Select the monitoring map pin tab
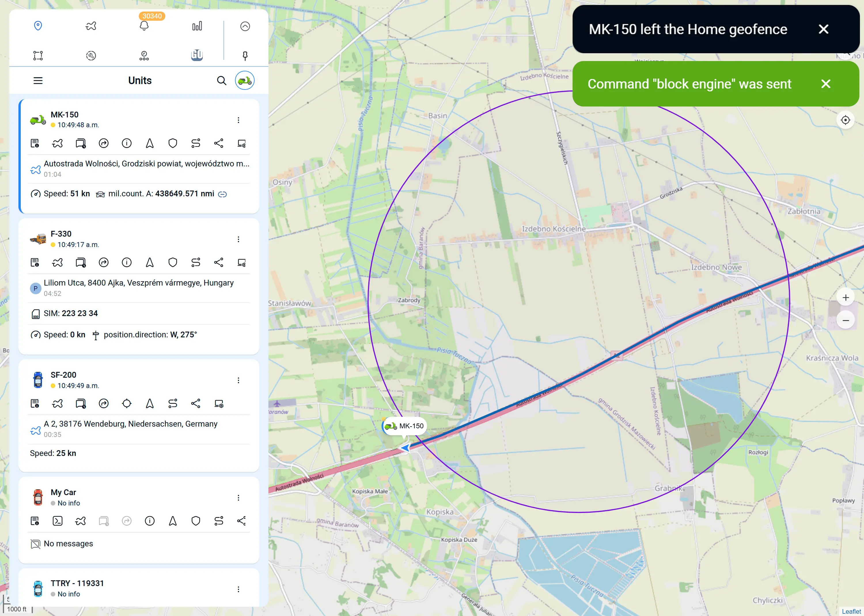The width and height of the screenshot is (864, 616). pyautogui.click(x=38, y=26)
